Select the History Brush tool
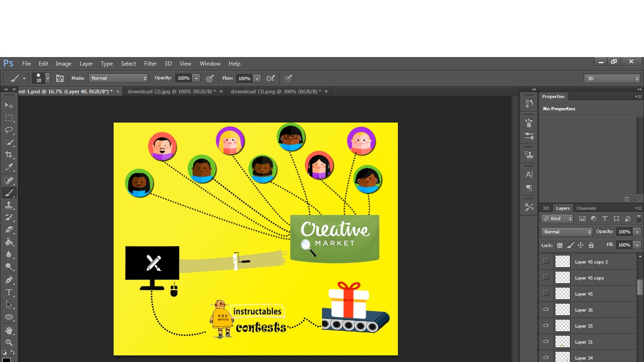Image resolution: width=644 pixels, height=362 pixels. coord(9,217)
